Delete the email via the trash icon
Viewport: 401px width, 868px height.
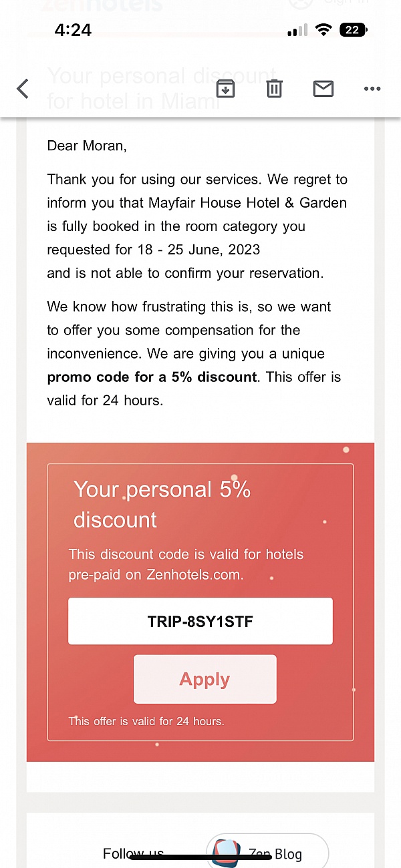274,88
